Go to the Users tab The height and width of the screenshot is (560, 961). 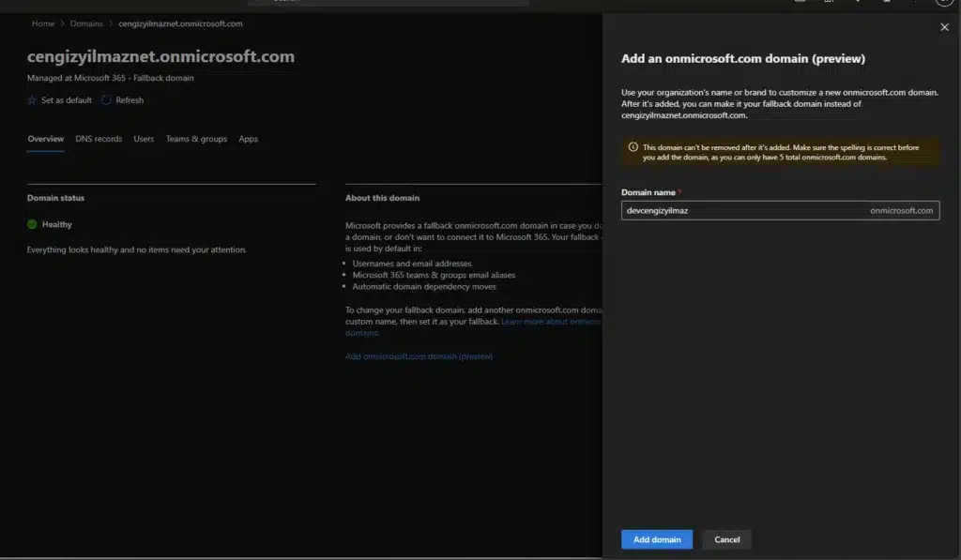(x=144, y=139)
